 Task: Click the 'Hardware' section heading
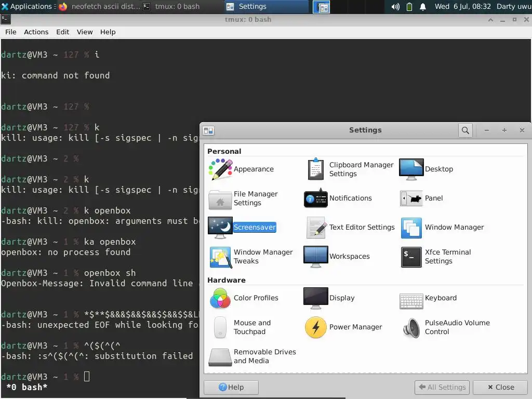pos(227,280)
